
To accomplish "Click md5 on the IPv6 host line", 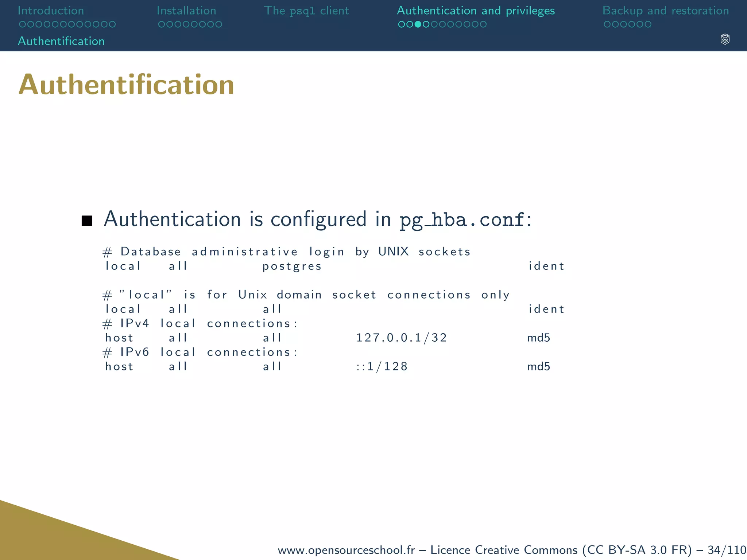I will (539, 366).
